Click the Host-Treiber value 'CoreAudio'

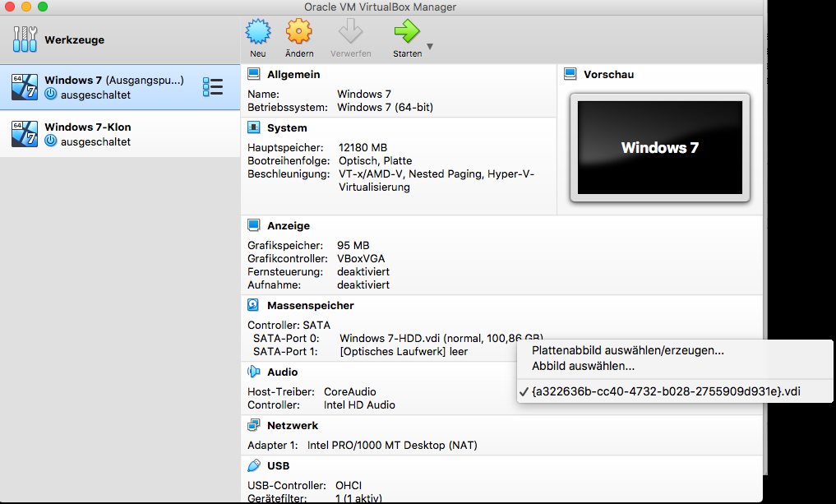point(349,391)
